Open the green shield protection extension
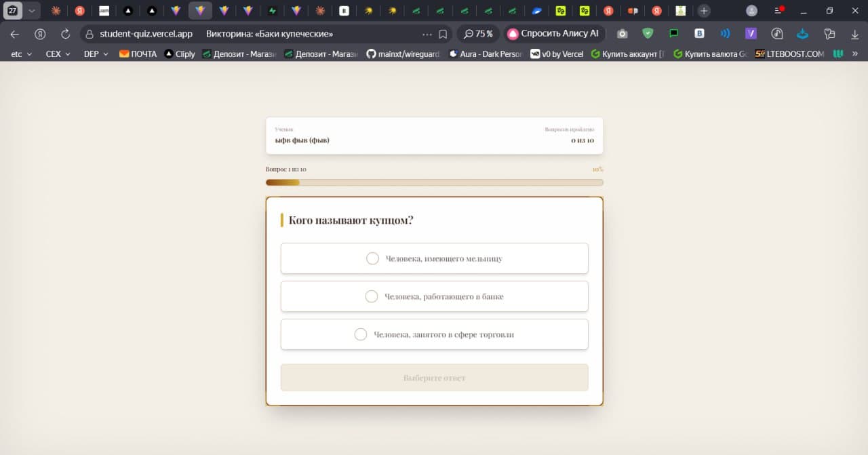Screen dimensions: 868x455 (648, 34)
